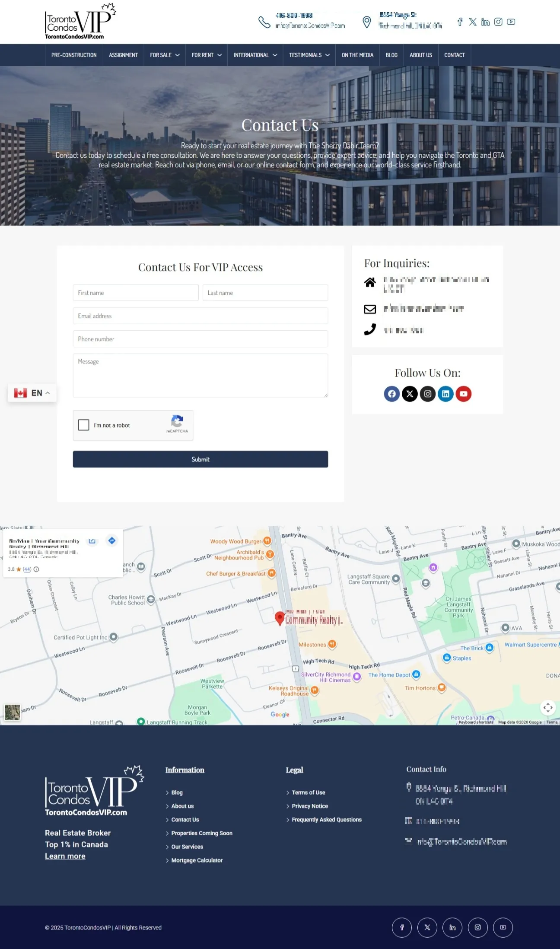
Task: Check the I'm not a robot box
Action: [84, 425]
